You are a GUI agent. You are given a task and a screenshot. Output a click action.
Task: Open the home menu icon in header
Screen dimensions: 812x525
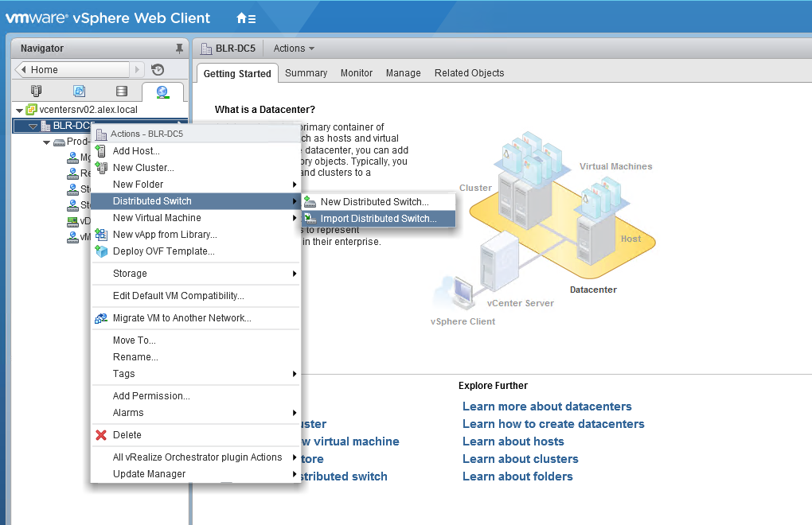click(x=246, y=17)
